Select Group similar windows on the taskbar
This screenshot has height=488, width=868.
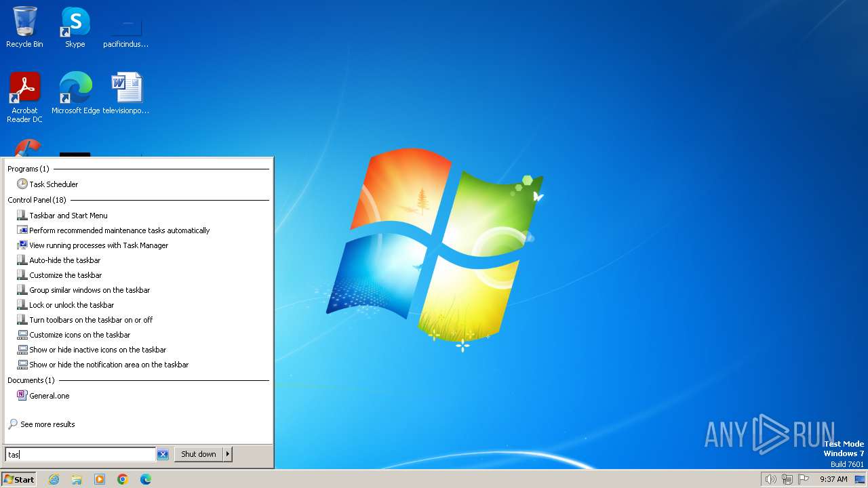click(90, 290)
